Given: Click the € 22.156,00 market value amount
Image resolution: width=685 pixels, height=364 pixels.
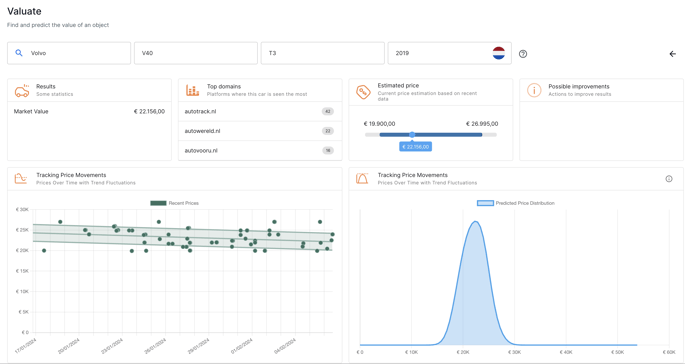Looking at the screenshot, I should tap(149, 111).
